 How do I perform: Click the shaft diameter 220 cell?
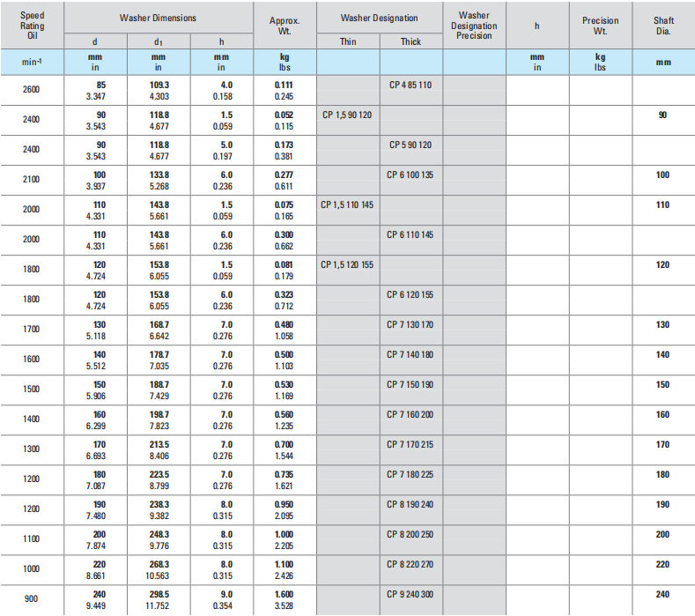pyautogui.click(x=663, y=564)
